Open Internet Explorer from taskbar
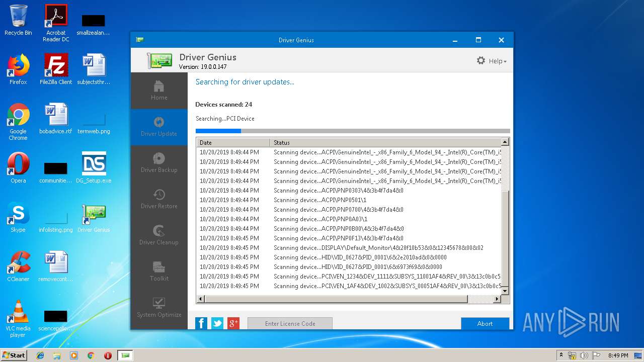644x362 pixels. (x=40, y=355)
